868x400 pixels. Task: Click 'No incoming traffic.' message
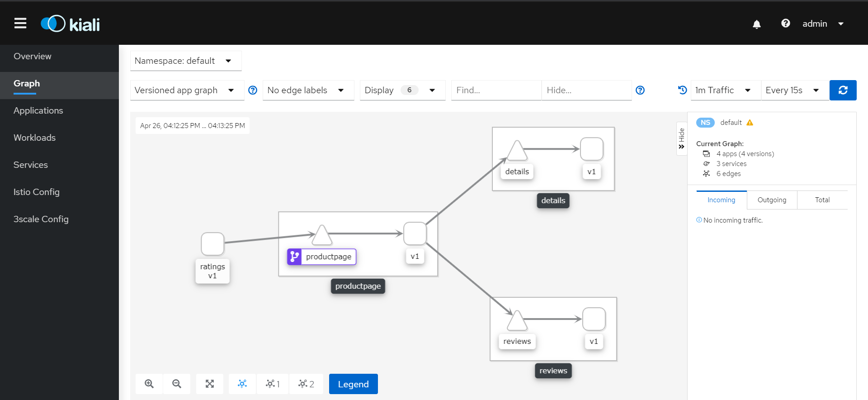click(x=733, y=220)
